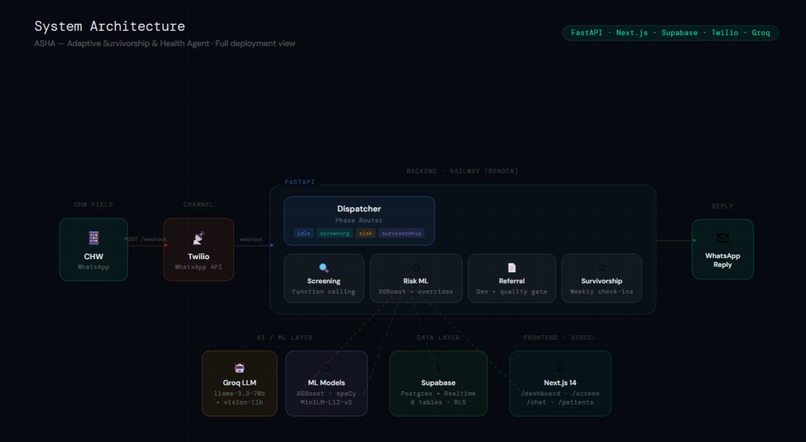The height and width of the screenshot is (442, 806).
Task: Click the document icon in the Referral node
Action: coord(511,268)
